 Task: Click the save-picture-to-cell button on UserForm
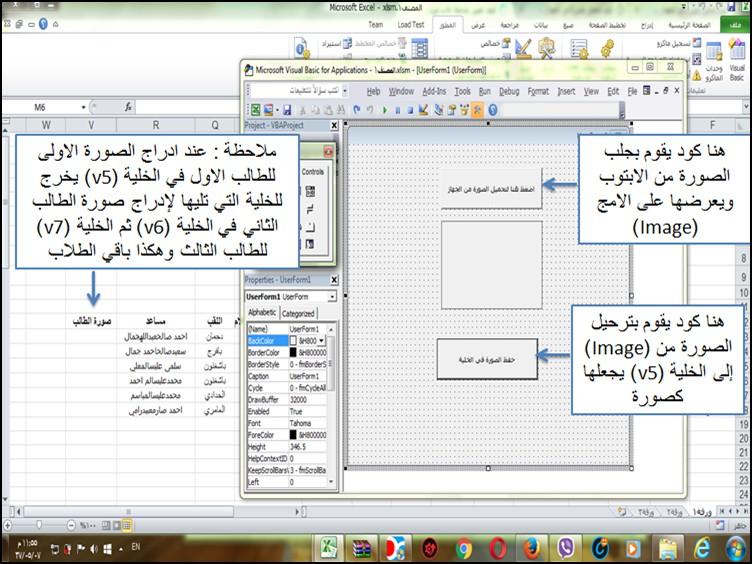point(487,359)
